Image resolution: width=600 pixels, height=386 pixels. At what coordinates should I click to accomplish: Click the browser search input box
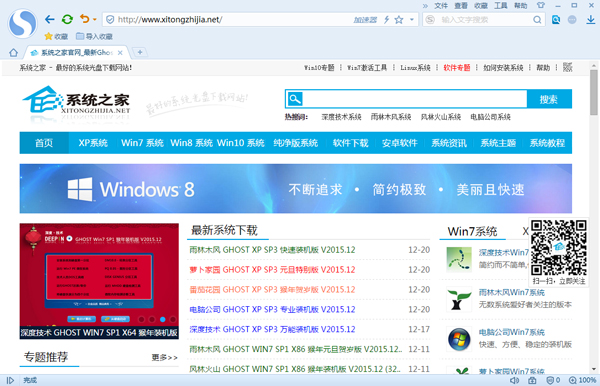pos(484,20)
